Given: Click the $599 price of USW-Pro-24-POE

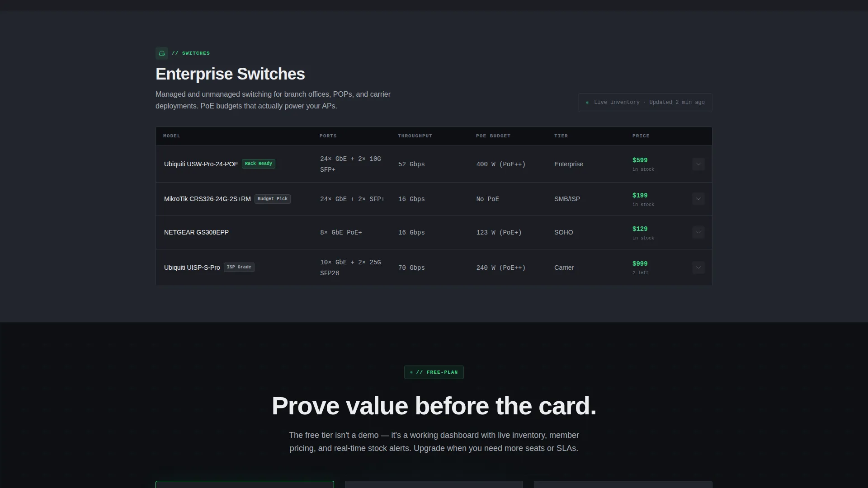Looking at the screenshot, I should (640, 160).
